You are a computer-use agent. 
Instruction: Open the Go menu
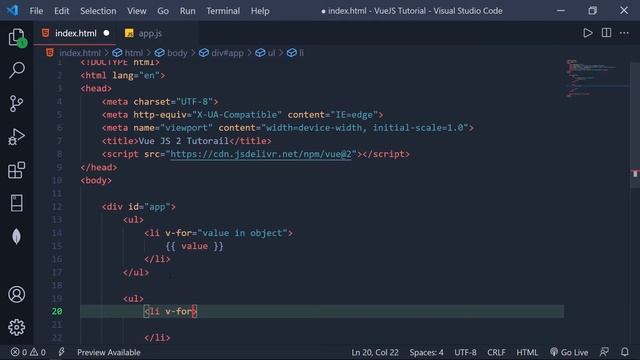point(163,11)
